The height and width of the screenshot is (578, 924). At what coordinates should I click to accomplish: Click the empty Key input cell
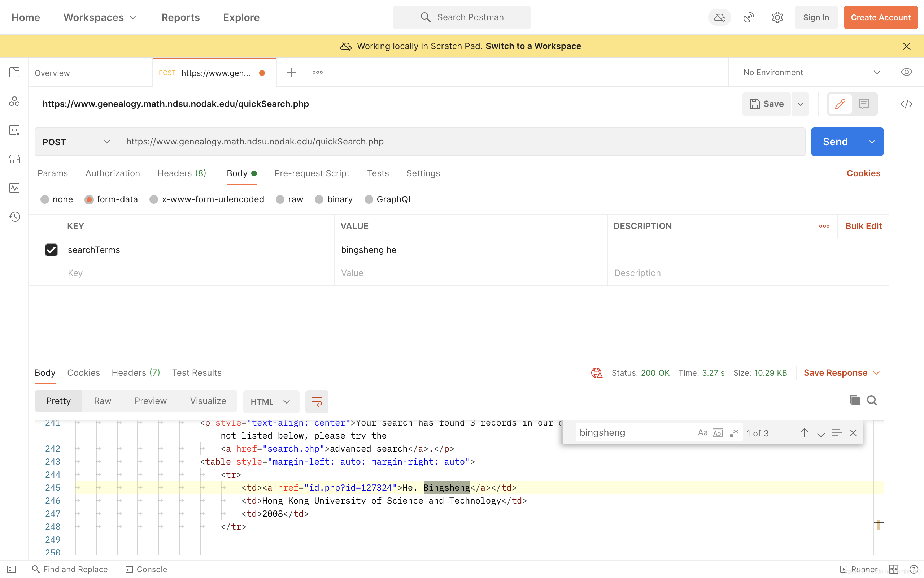[x=198, y=273]
